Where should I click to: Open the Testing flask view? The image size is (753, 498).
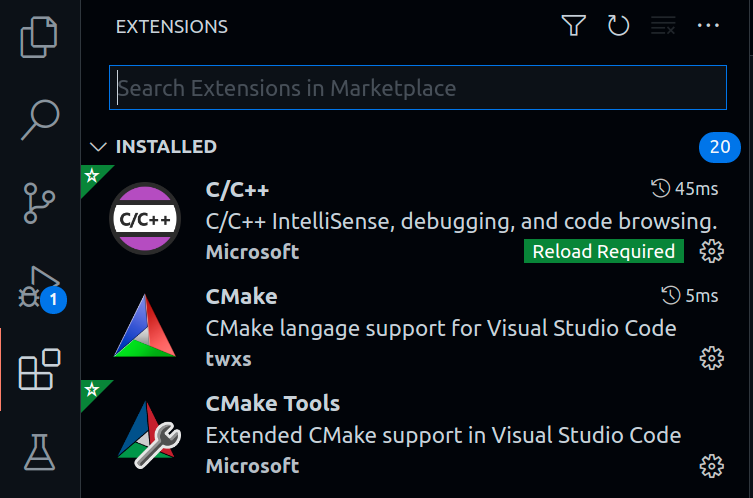[x=39, y=453]
